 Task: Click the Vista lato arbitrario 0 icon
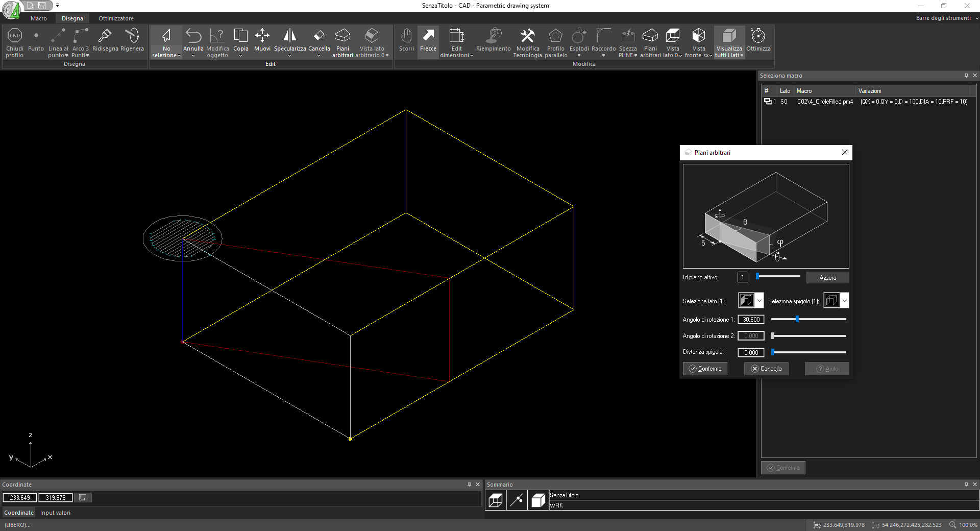coord(372,36)
